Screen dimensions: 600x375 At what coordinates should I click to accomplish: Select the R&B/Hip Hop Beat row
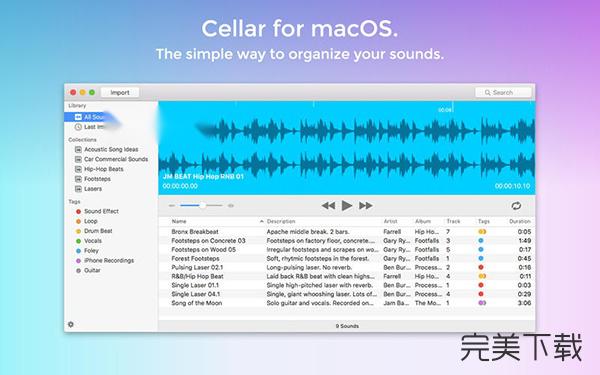pos(347,276)
